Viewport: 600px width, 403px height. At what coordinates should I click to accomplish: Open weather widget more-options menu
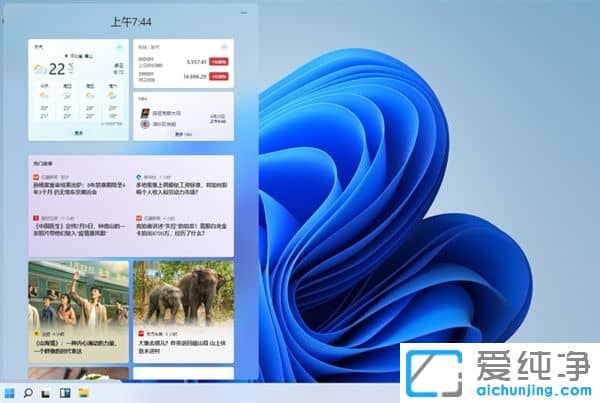[x=119, y=47]
